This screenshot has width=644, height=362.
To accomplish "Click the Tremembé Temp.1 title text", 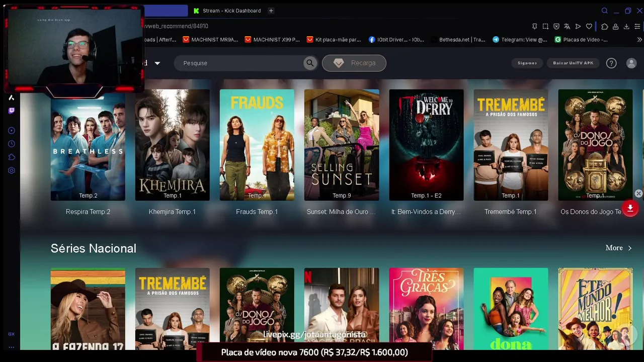I will pyautogui.click(x=510, y=212).
